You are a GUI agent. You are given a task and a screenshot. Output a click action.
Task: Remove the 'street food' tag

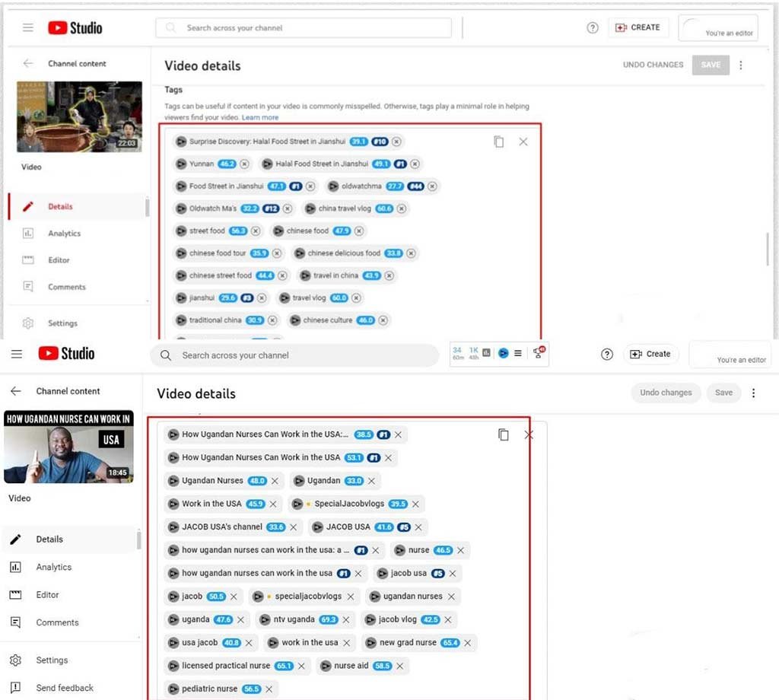tap(256, 231)
